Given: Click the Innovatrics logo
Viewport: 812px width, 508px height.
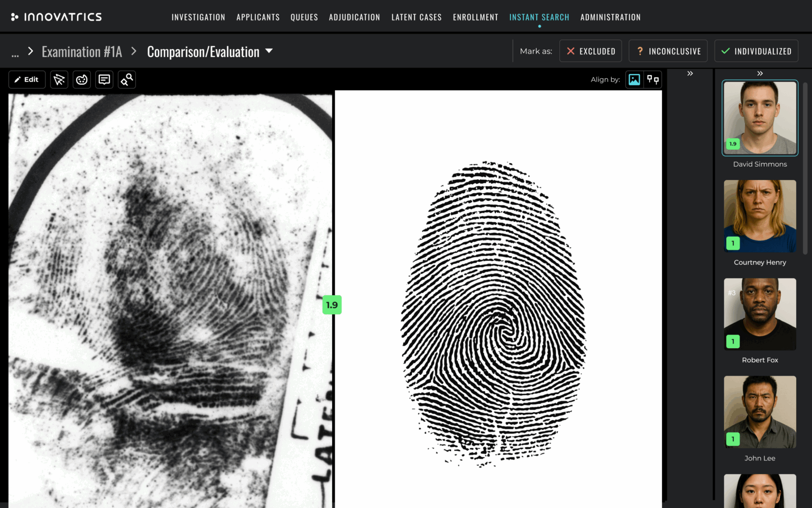Looking at the screenshot, I should click(x=56, y=16).
